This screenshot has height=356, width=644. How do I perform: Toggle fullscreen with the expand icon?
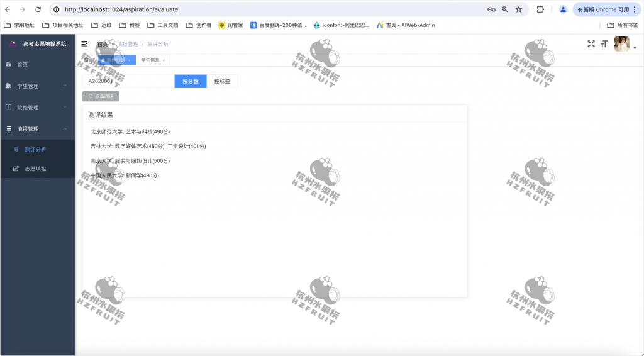[591, 43]
